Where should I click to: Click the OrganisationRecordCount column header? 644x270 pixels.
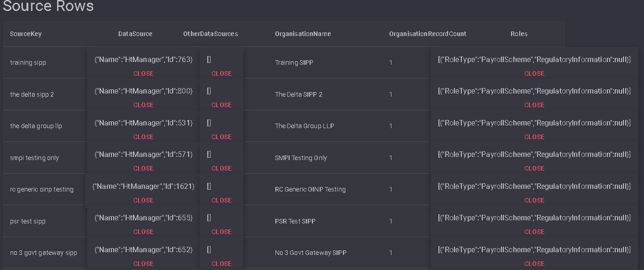click(428, 34)
